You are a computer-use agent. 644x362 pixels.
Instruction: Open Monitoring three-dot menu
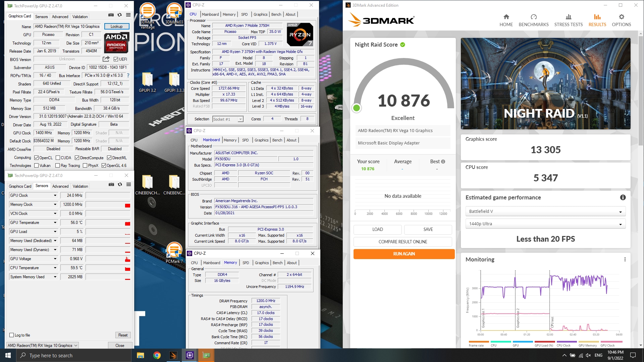pos(625,259)
